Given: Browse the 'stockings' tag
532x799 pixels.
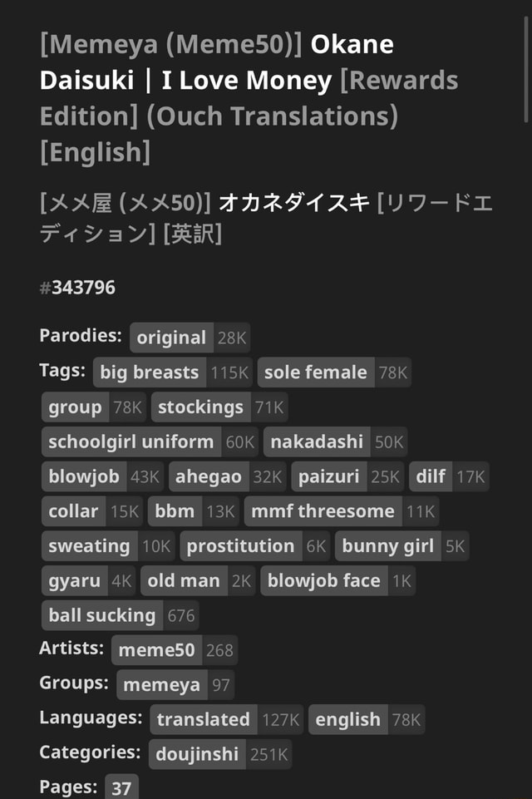Looking at the screenshot, I should (199, 407).
